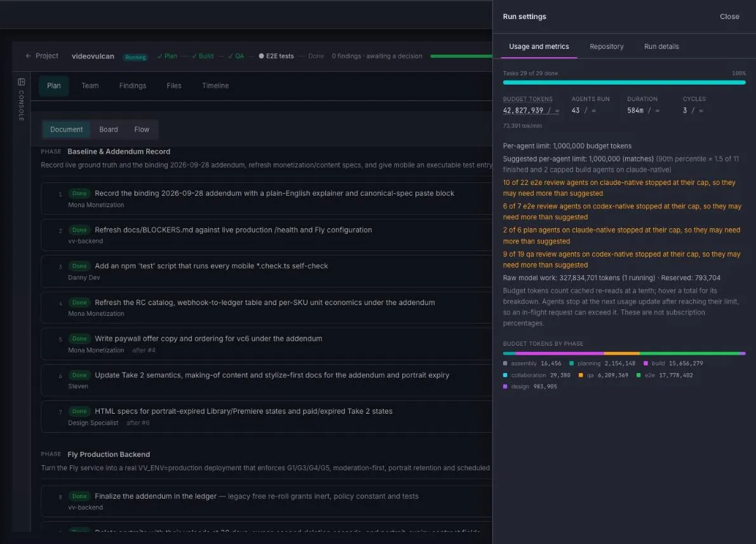Click the vertical CONSOLE label
The image size is (756, 544).
pyautogui.click(x=21, y=105)
